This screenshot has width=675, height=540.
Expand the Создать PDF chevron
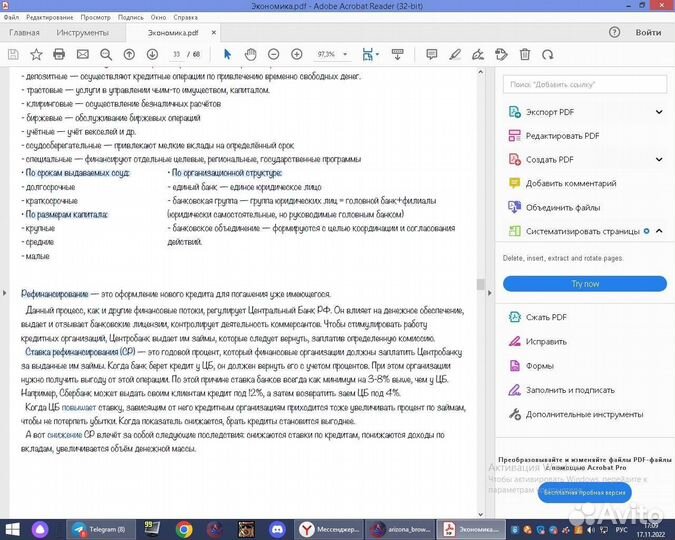click(659, 159)
